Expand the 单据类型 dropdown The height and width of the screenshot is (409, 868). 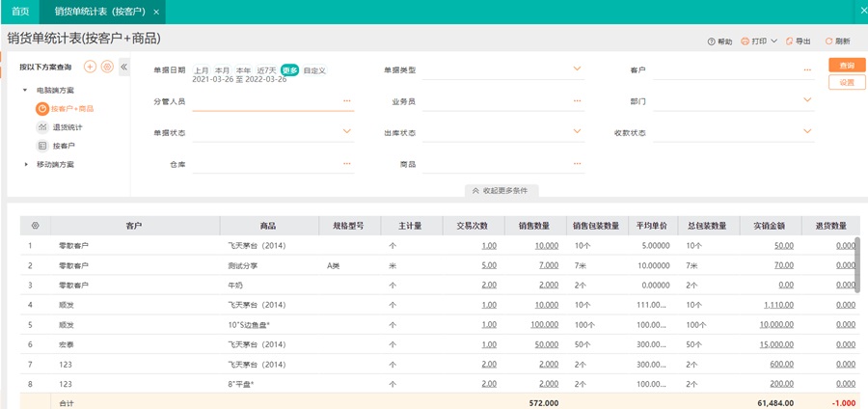coord(578,68)
